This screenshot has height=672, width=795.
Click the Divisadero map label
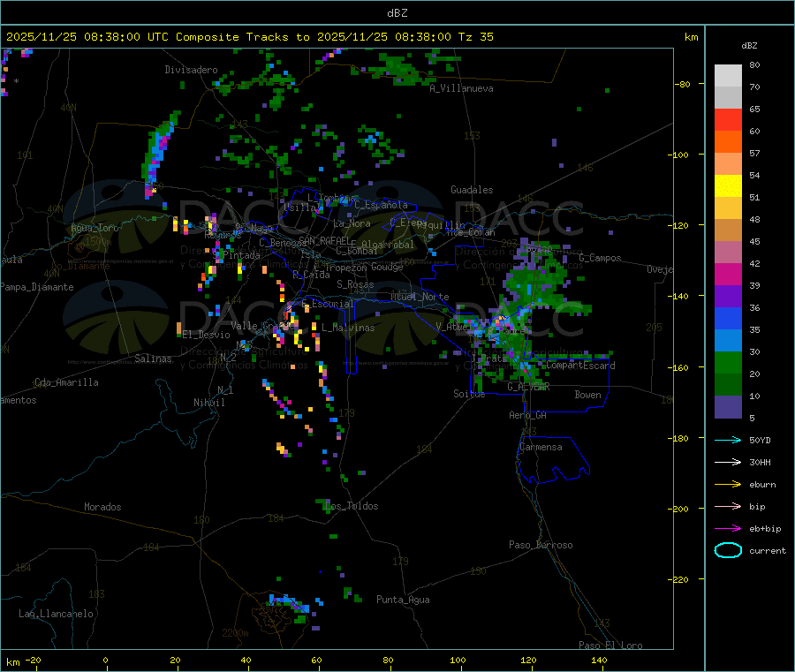tap(191, 70)
